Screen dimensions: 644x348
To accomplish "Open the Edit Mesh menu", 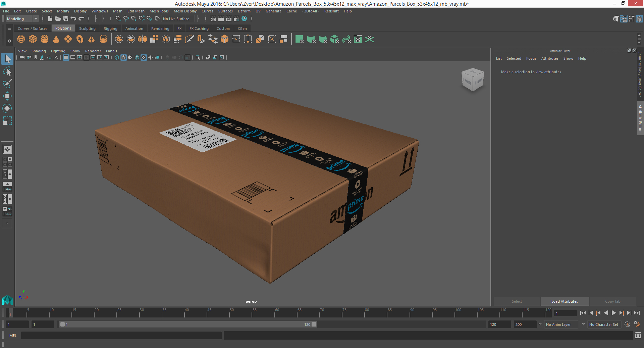I will (x=136, y=11).
